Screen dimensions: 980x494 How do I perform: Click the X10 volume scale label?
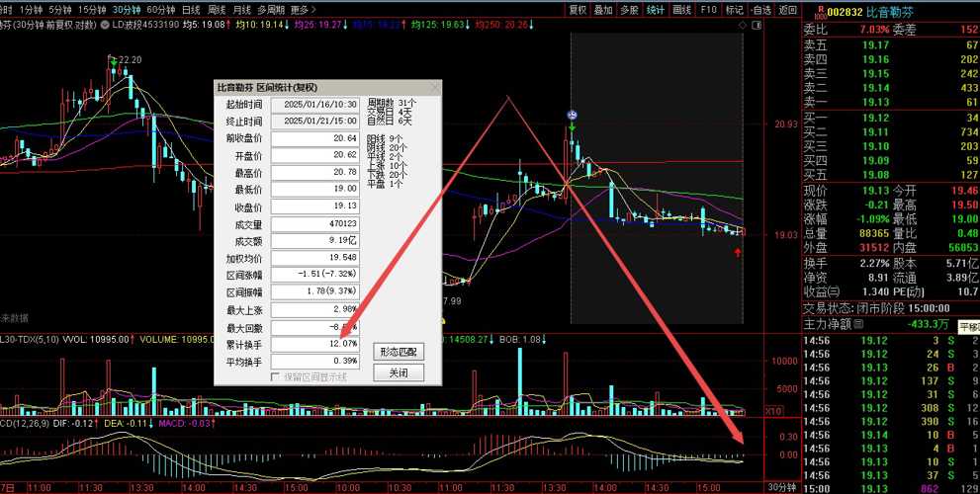coord(772,411)
